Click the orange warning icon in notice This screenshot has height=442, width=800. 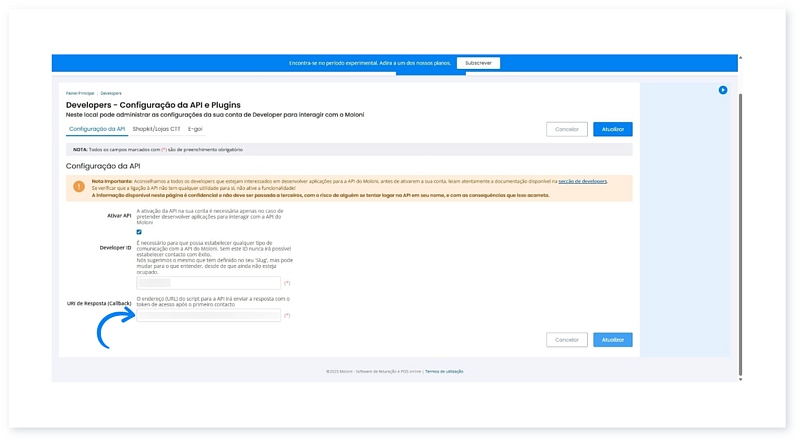tap(78, 186)
